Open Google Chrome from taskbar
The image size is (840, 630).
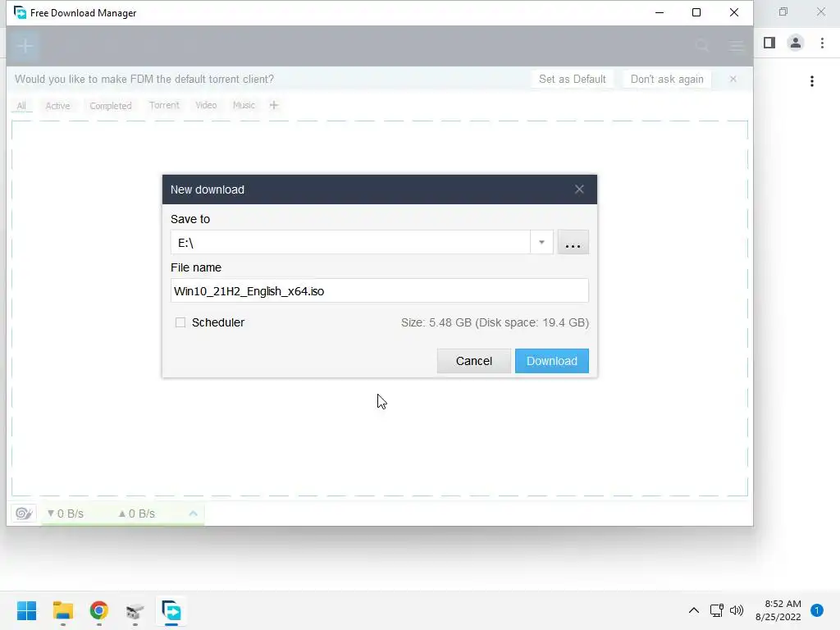(x=98, y=610)
